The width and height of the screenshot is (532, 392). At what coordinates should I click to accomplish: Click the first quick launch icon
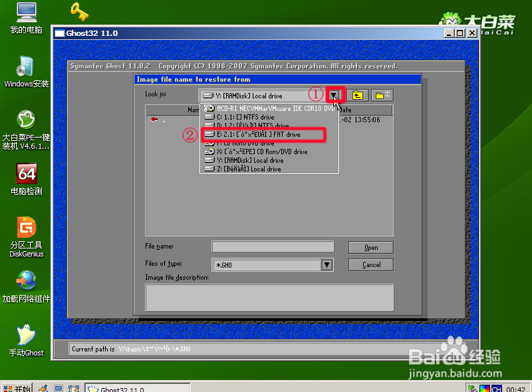click(x=43, y=389)
